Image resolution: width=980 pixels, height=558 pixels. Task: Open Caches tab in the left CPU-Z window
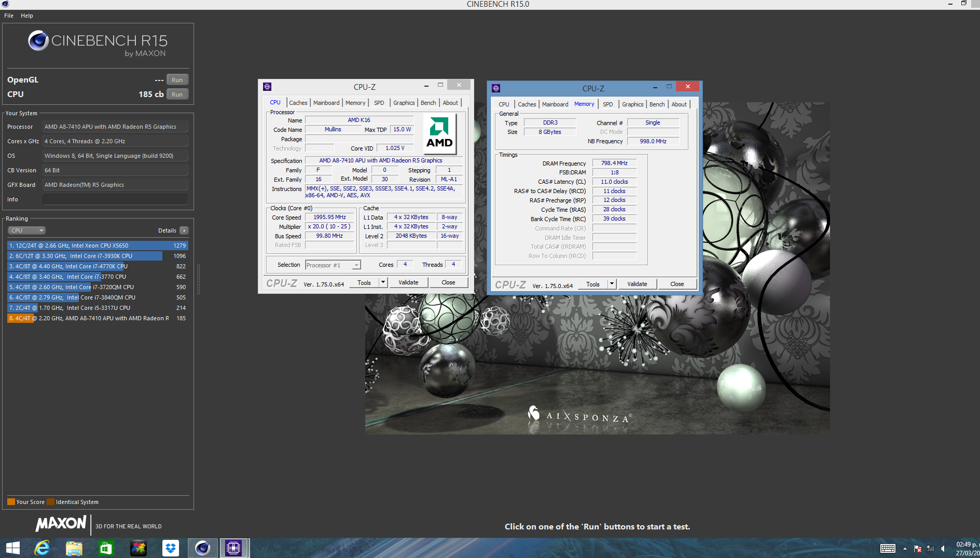[298, 103]
